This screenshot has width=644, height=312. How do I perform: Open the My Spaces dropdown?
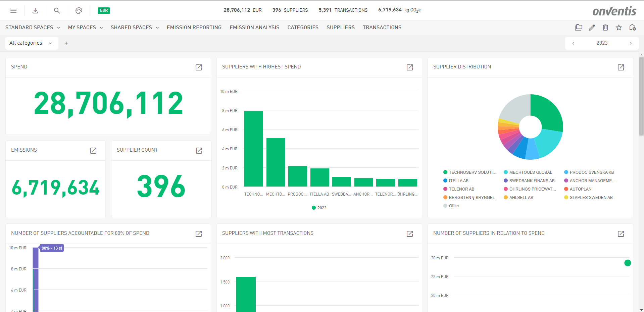coord(85,28)
